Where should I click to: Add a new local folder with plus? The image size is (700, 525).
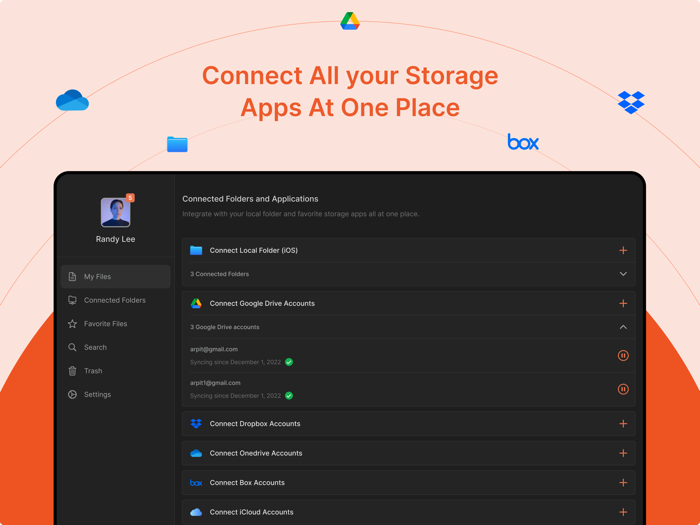coord(623,250)
